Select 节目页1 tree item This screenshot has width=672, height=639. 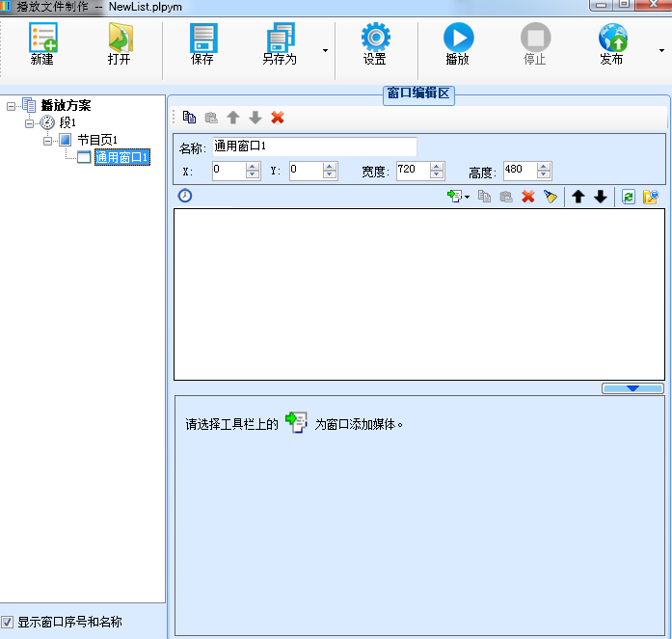coord(97,140)
